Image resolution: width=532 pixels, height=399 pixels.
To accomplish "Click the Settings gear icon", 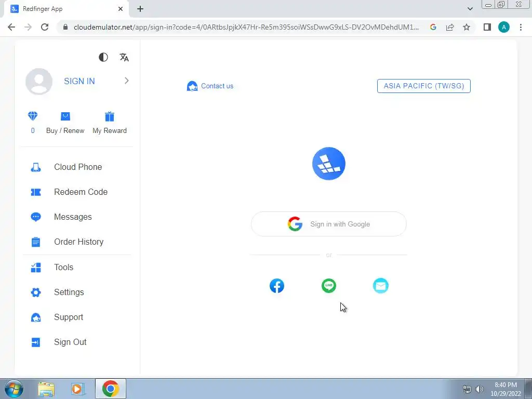I will (36, 292).
